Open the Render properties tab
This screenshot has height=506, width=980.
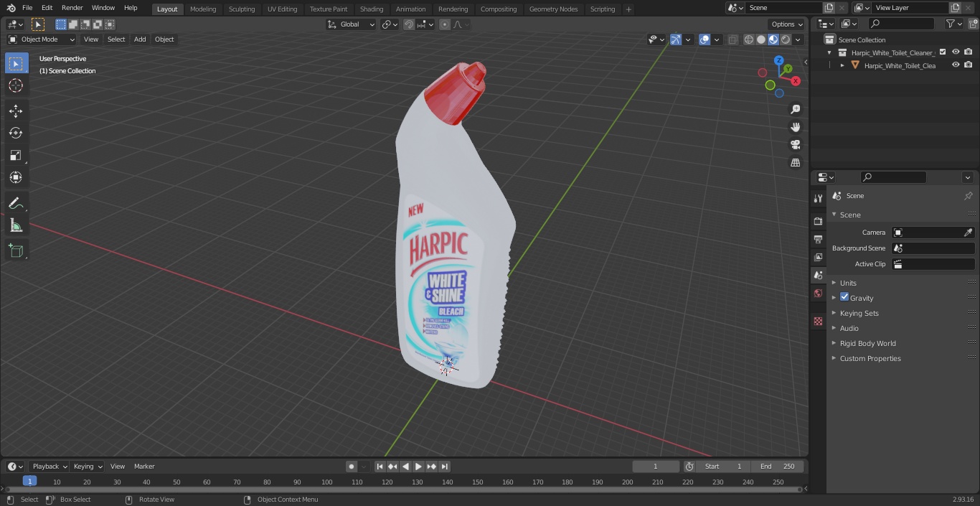[818, 221]
